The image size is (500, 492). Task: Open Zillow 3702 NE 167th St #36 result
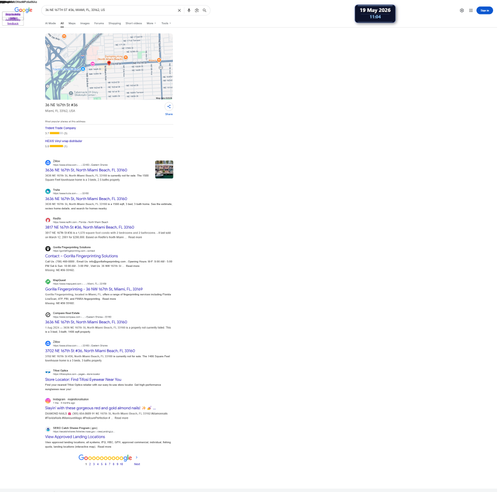tap(90, 351)
